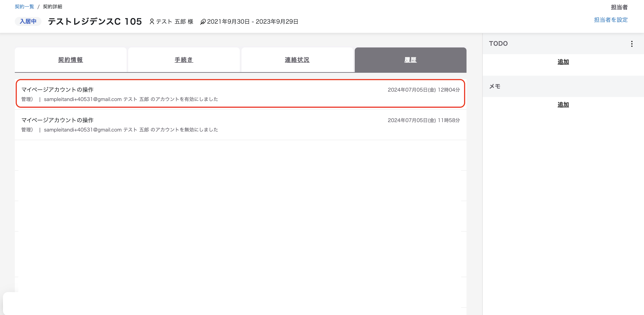
Task: Select history entry stating アカウントを有効にしました
Action: coord(240,94)
